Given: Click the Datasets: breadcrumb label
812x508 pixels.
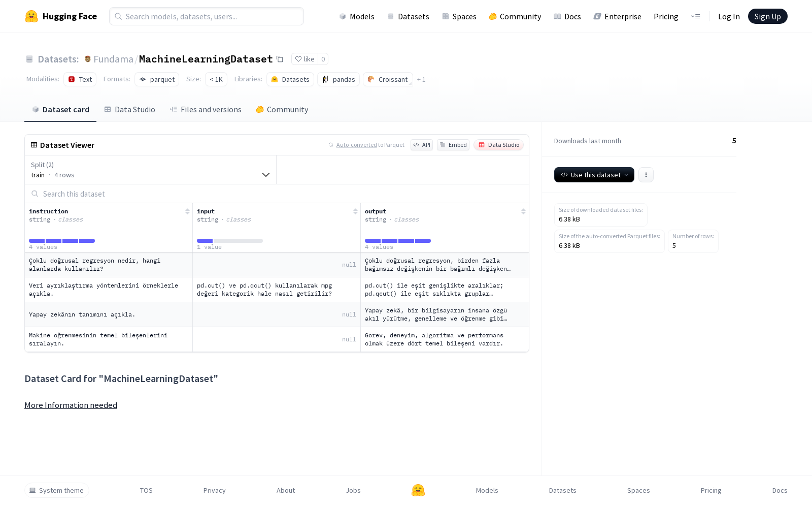Looking at the screenshot, I should click(x=58, y=59).
